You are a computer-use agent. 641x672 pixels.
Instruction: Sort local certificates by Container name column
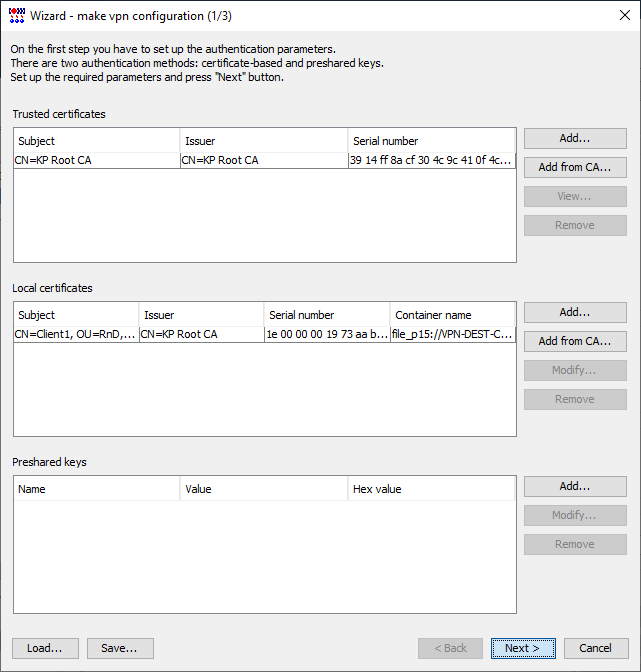pos(452,315)
